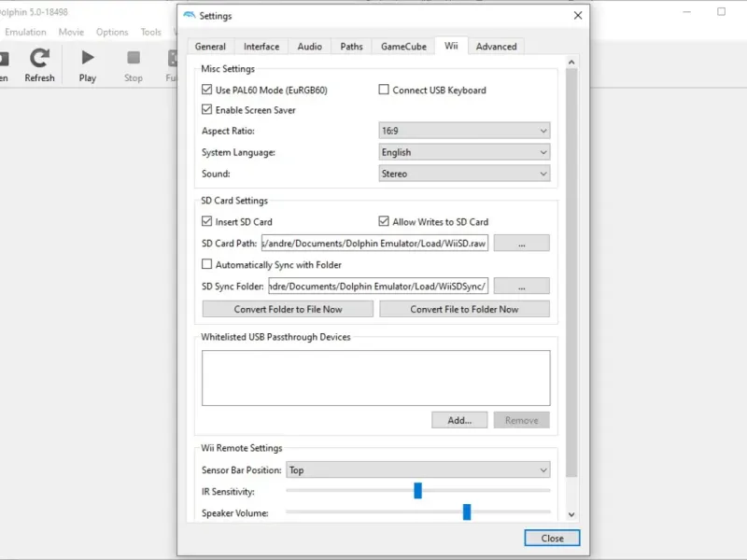Image resolution: width=747 pixels, height=560 pixels.
Task: Open the Options menu in Dolphin
Action: point(112,32)
